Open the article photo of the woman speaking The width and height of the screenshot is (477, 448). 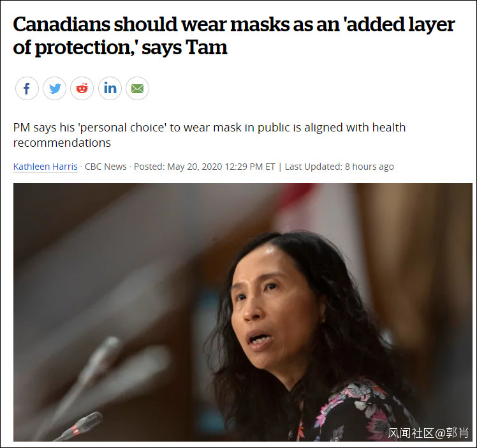tap(243, 312)
